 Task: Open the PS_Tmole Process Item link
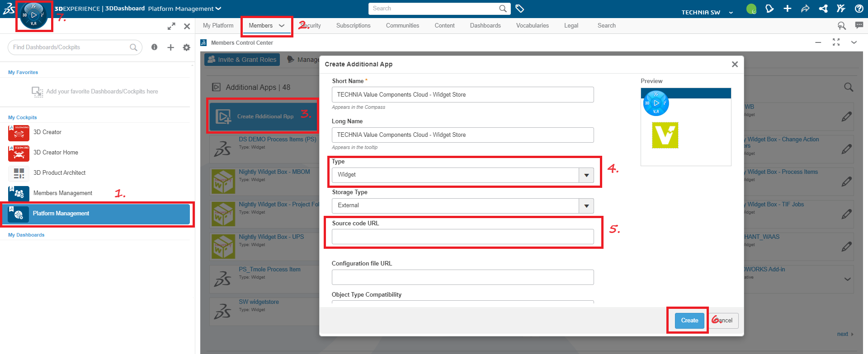[x=269, y=270]
